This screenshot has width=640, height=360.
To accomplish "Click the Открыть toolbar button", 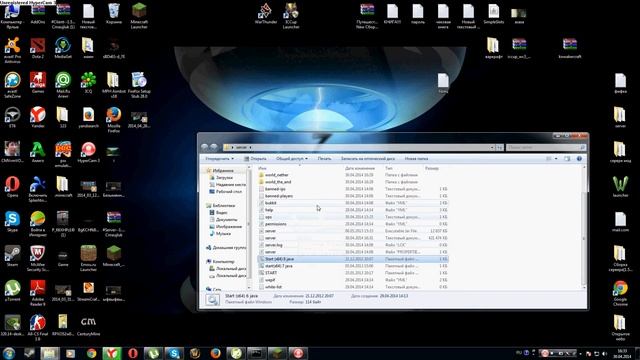I will coord(255,159).
